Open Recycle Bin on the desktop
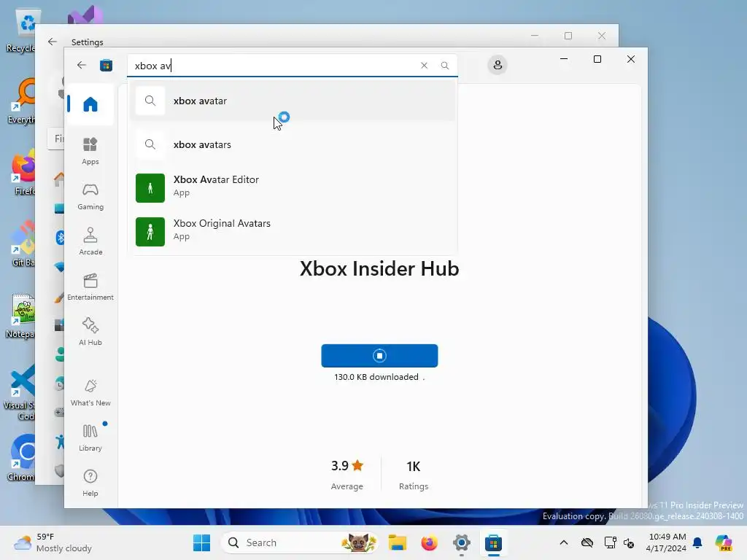 point(20,31)
